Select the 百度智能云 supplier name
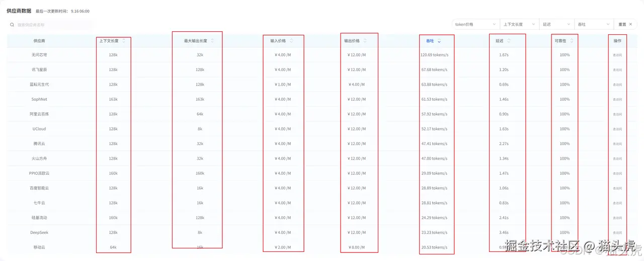The image size is (644, 261). [x=39, y=188]
